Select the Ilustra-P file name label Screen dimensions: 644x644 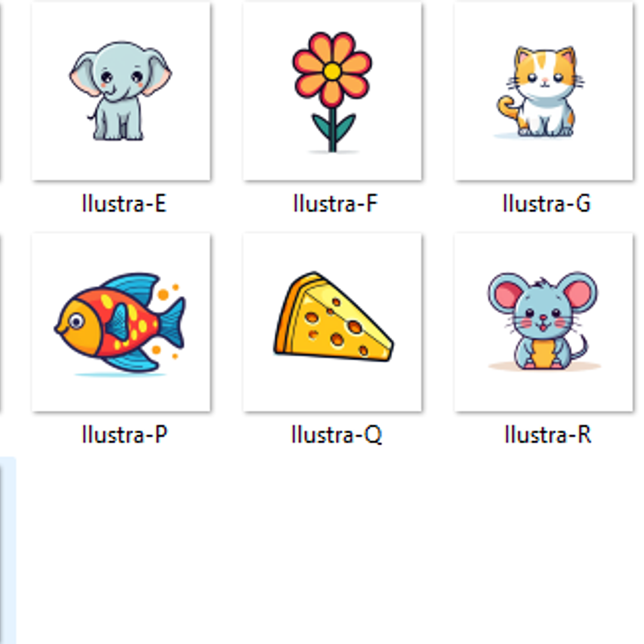click(x=124, y=435)
